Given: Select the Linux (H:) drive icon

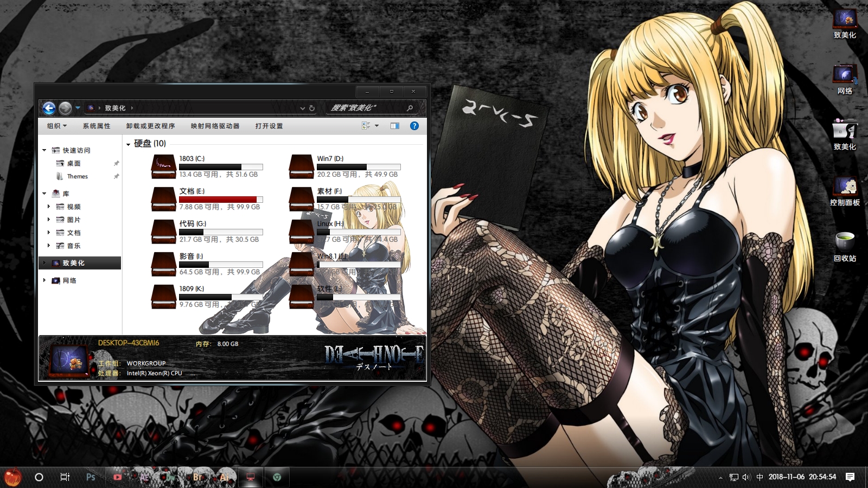Looking at the screenshot, I should pos(302,232).
